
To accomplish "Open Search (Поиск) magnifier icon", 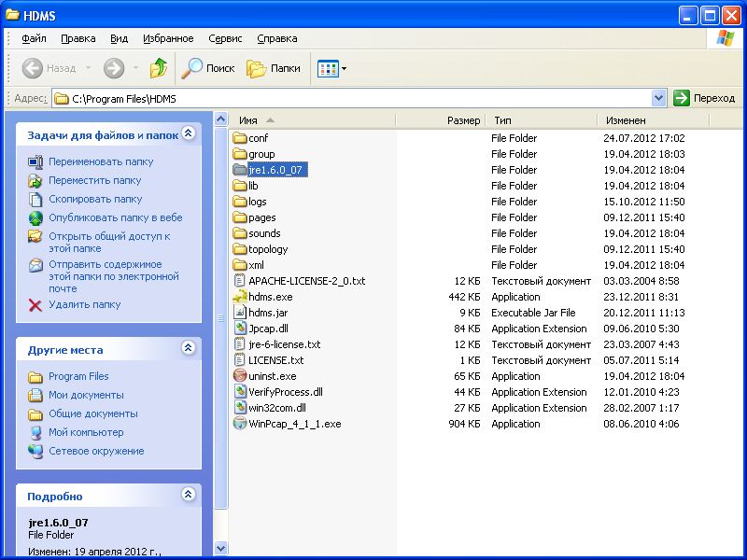I will coord(192,68).
